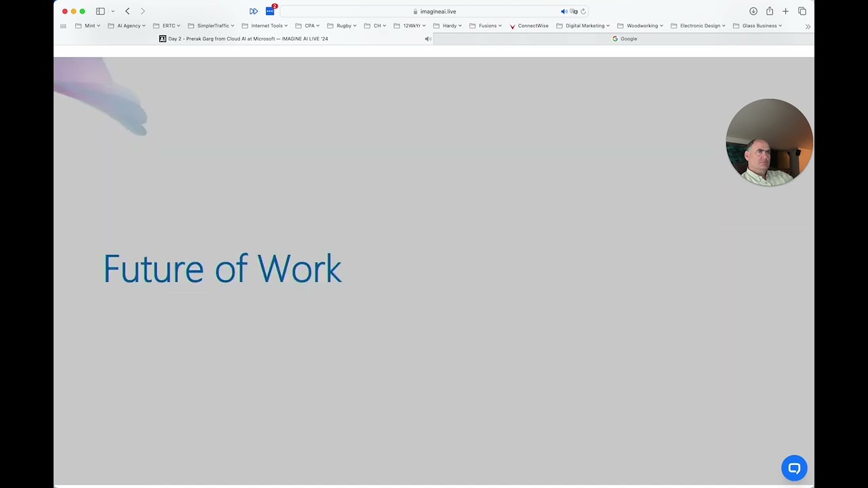Go back to the previous page
Screen dimensions: 868x488
tap(127, 12)
